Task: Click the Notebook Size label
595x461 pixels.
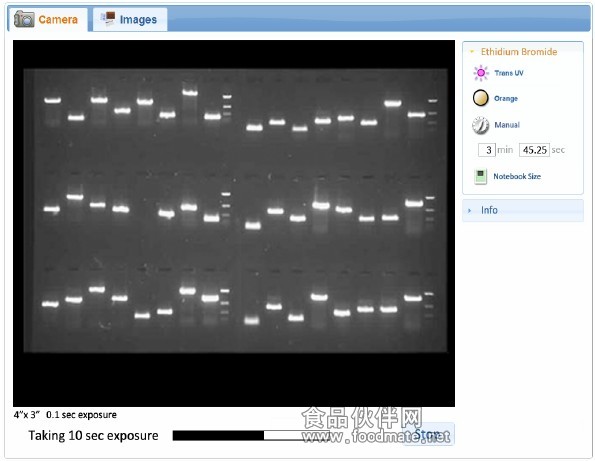Action: (517, 176)
